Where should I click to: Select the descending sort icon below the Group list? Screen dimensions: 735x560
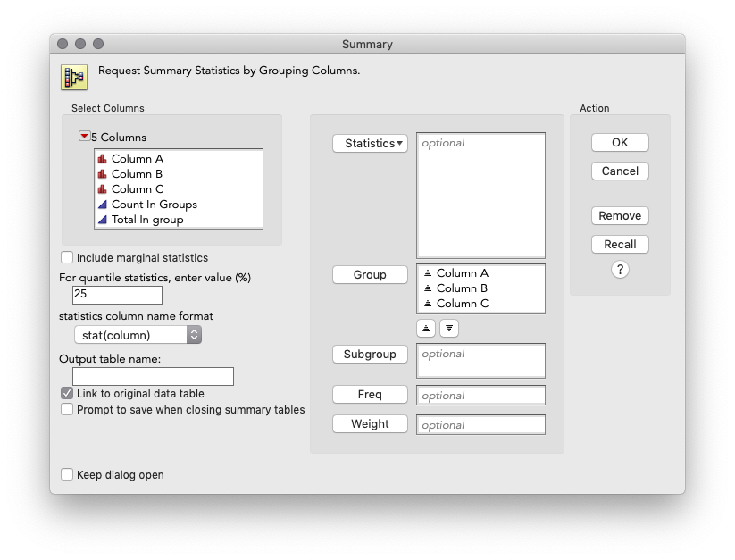448,328
